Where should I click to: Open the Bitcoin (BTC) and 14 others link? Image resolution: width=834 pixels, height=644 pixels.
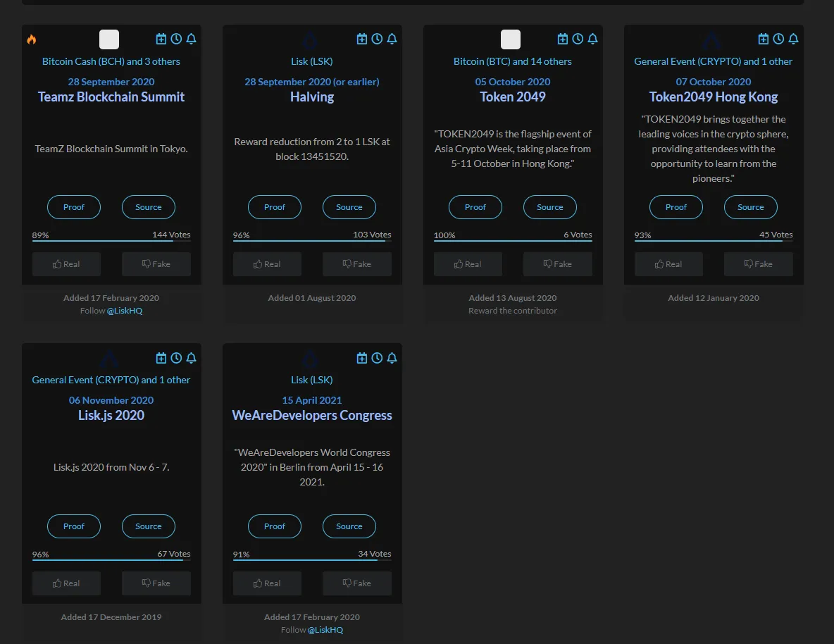pos(513,61)
